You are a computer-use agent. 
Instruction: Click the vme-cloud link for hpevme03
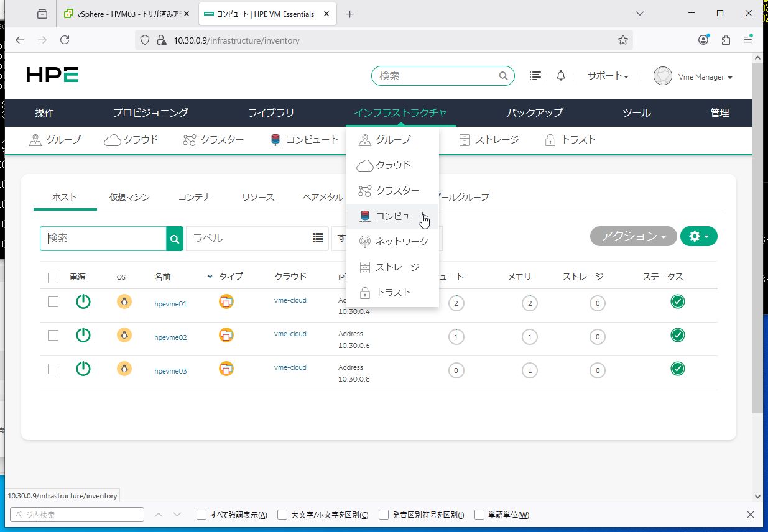(290, 367)
